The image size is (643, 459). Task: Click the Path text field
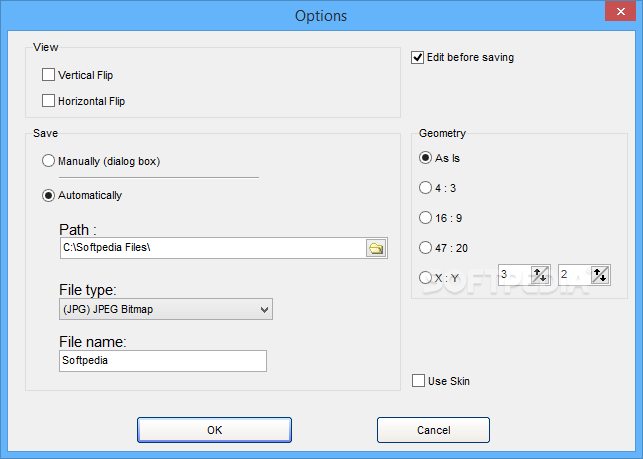tap(213, 248)
